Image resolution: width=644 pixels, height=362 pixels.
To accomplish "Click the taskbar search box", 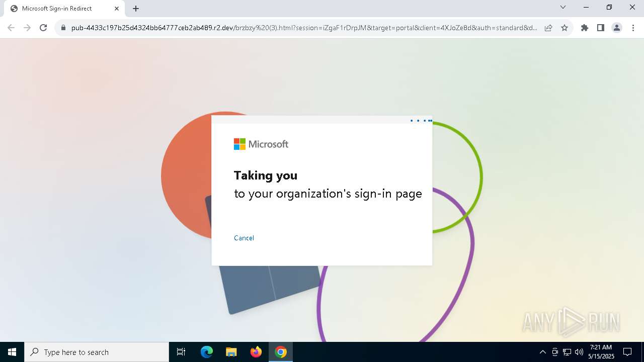I will [x=97, y=352].
